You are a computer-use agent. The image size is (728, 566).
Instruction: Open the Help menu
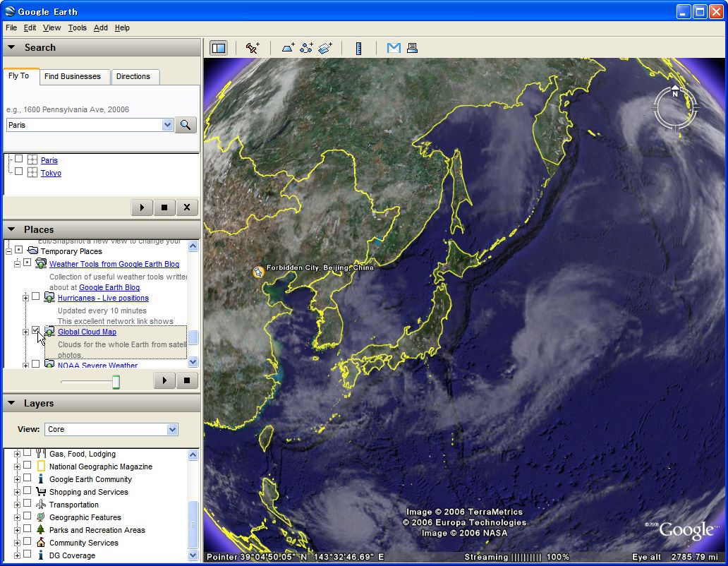tap(122, 28)
